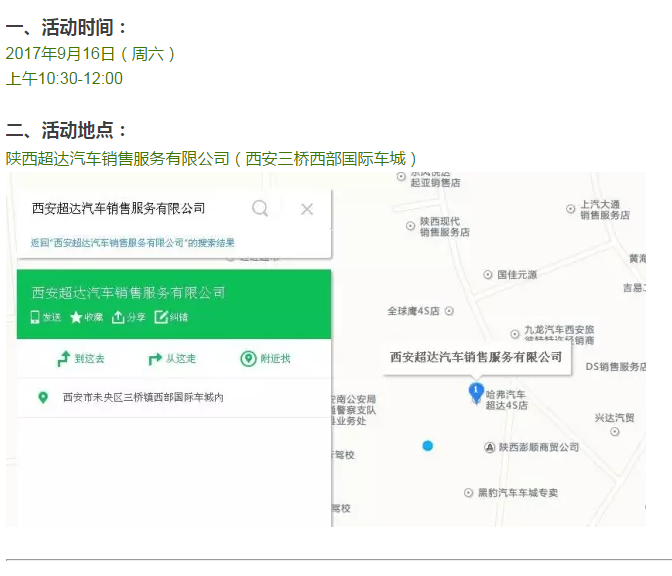This screenshot has width=672, height=576.
Task: Click heading 二、活动地点：
Action: tap(67, 130)
